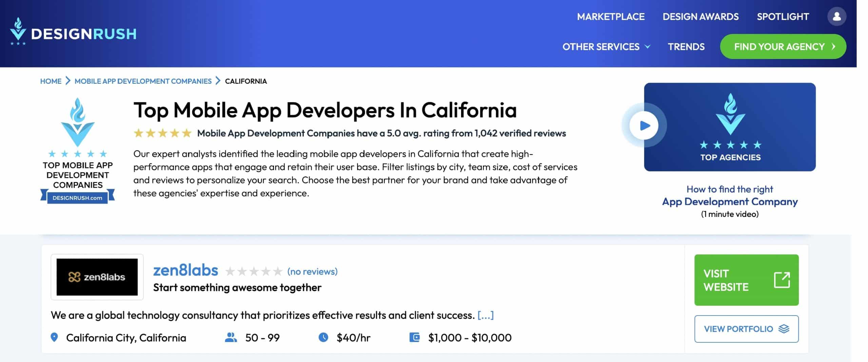Open the Marketplace menu item
868x362 pixels.
[611, 17]
